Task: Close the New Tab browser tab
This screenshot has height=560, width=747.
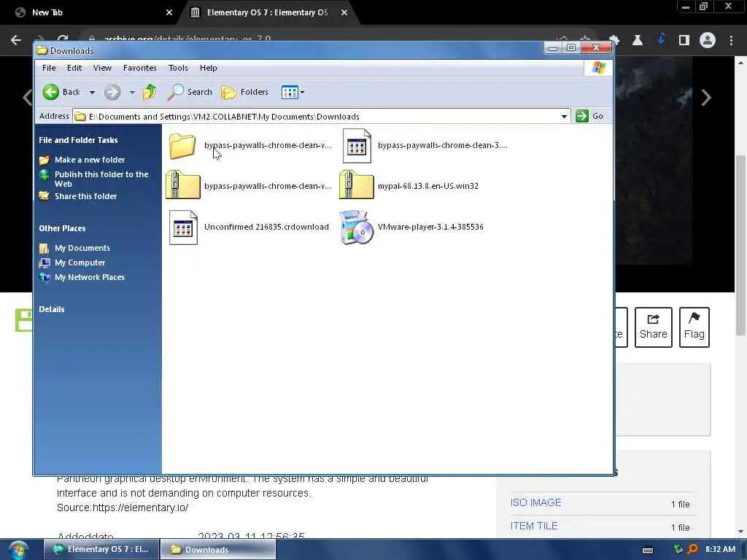Action: click(x=169, y=12)
